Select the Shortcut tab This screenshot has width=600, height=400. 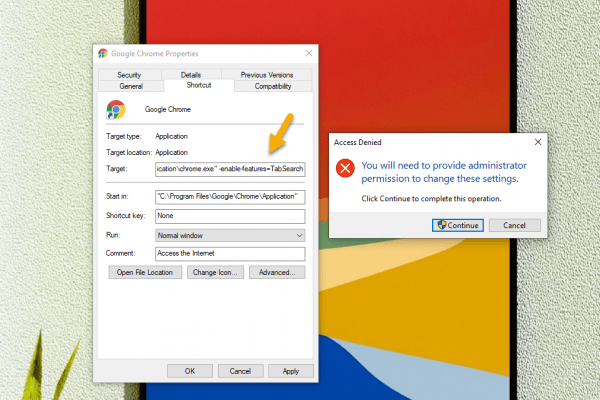(199, 85)
